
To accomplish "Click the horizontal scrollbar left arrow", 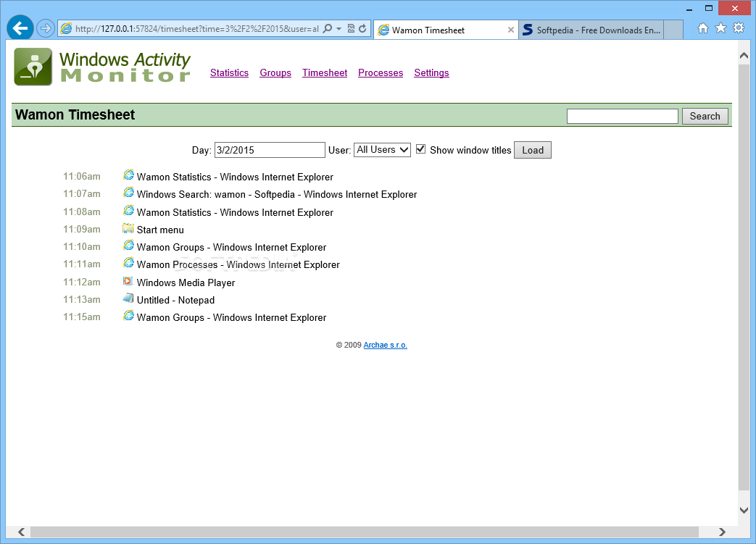I will [21, 532].
